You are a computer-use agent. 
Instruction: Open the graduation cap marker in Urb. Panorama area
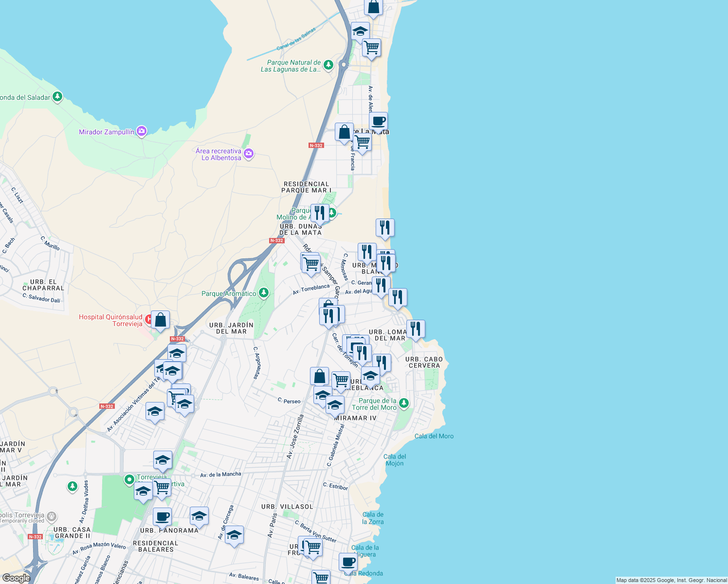pyautogui.click(x=200, y=516)
